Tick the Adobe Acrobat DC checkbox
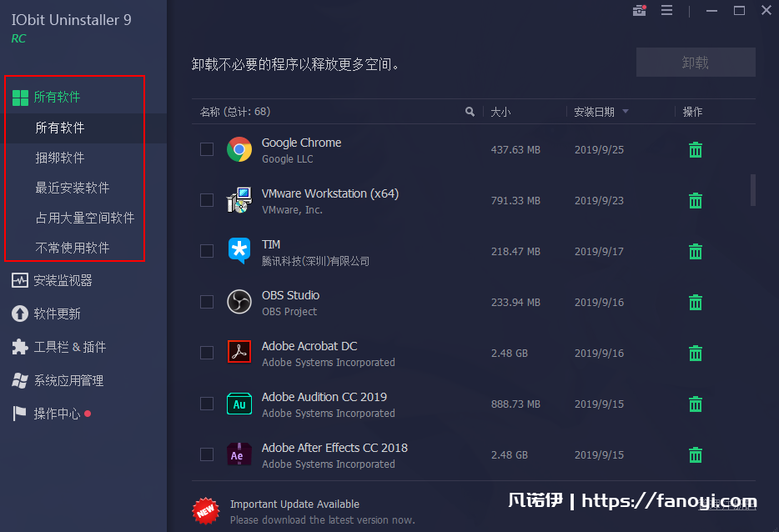Screen dimensions: 779x532 point(207,353)
